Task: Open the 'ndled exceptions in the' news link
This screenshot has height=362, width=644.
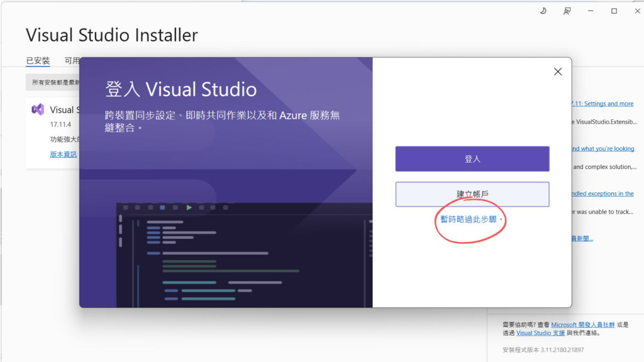Action: [603, 194]
